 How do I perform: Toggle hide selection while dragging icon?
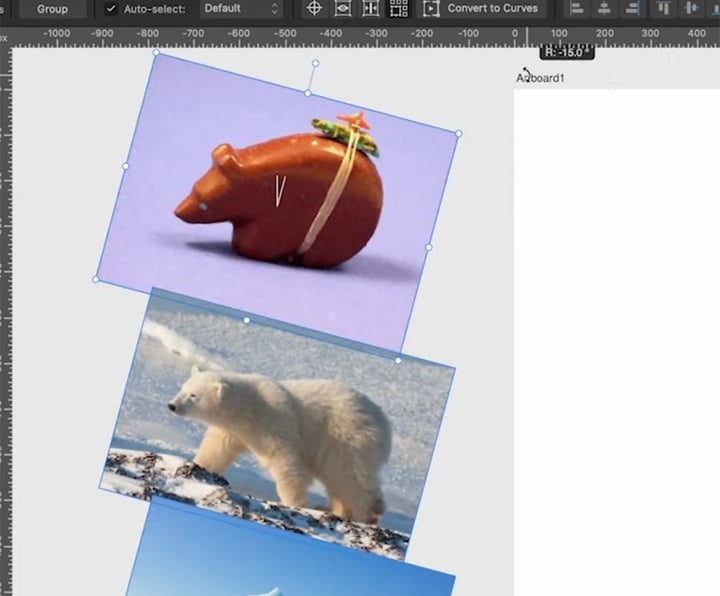tap(342, 9)
